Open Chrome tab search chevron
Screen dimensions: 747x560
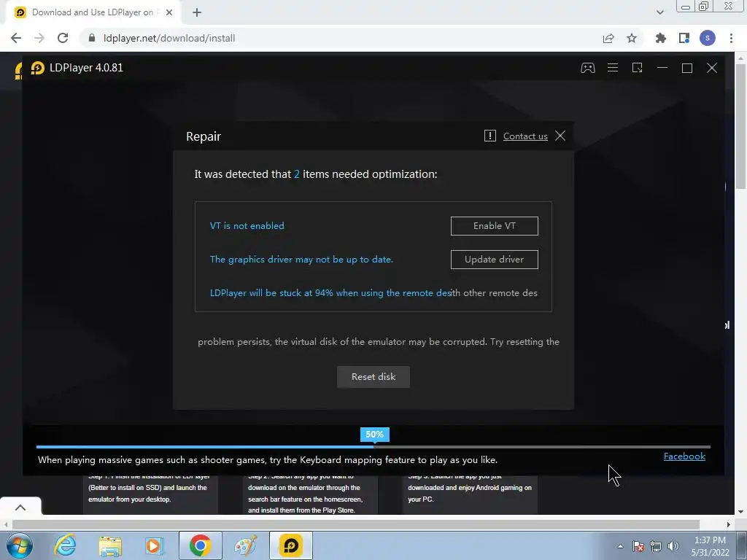[x=659, y=13]
